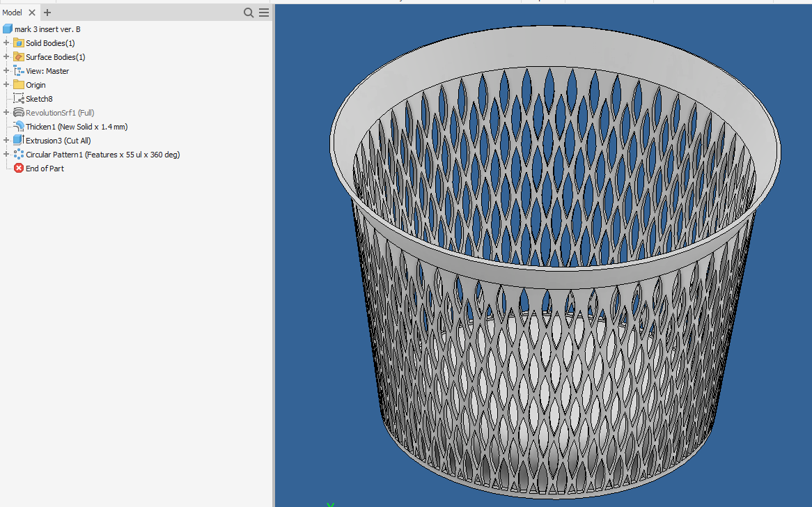Click the Circular Pattern1 feature icon
The image size is (812, 507).
click(17, 154)
